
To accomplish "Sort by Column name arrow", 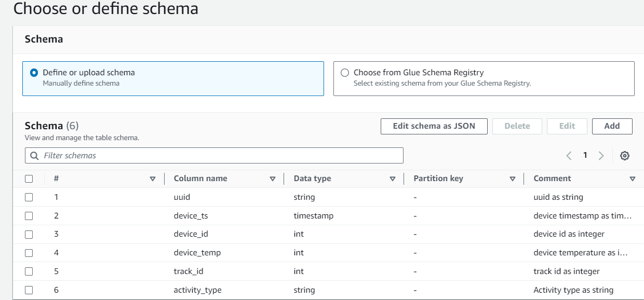I will (x=273, y=179).
